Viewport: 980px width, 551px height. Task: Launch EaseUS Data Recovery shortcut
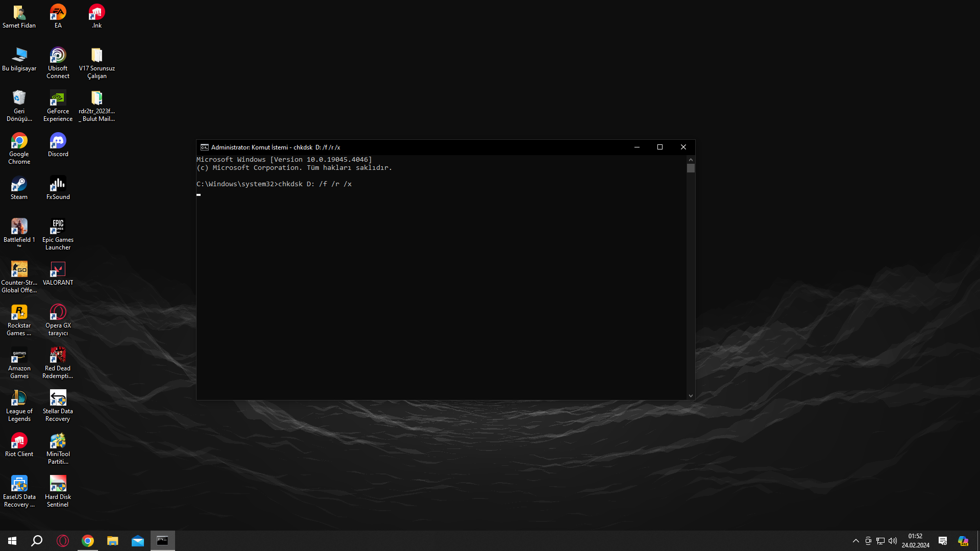pyautogui.click(x=19, y=491)
